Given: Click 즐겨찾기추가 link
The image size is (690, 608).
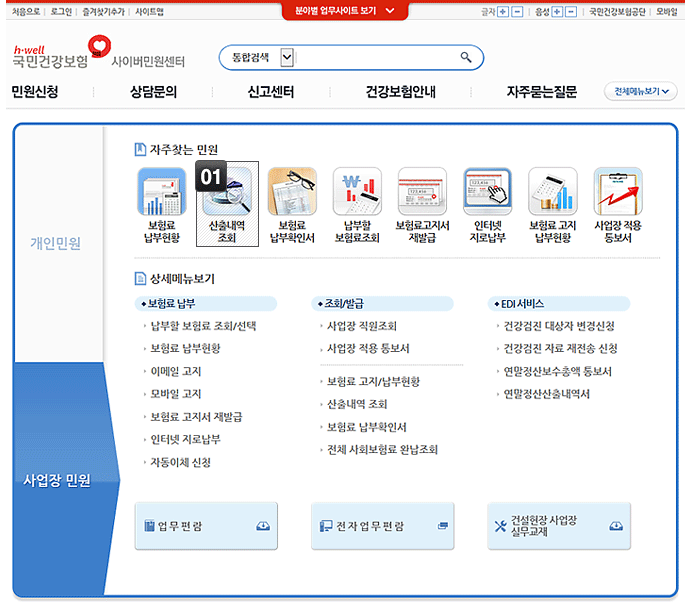Looking at the screenshot, I should pos(103,12).
